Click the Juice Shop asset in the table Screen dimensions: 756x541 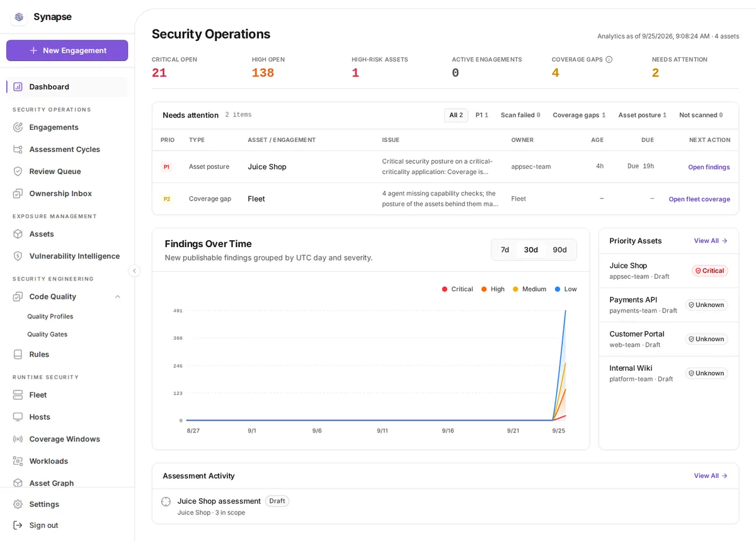tap(267, 166)
